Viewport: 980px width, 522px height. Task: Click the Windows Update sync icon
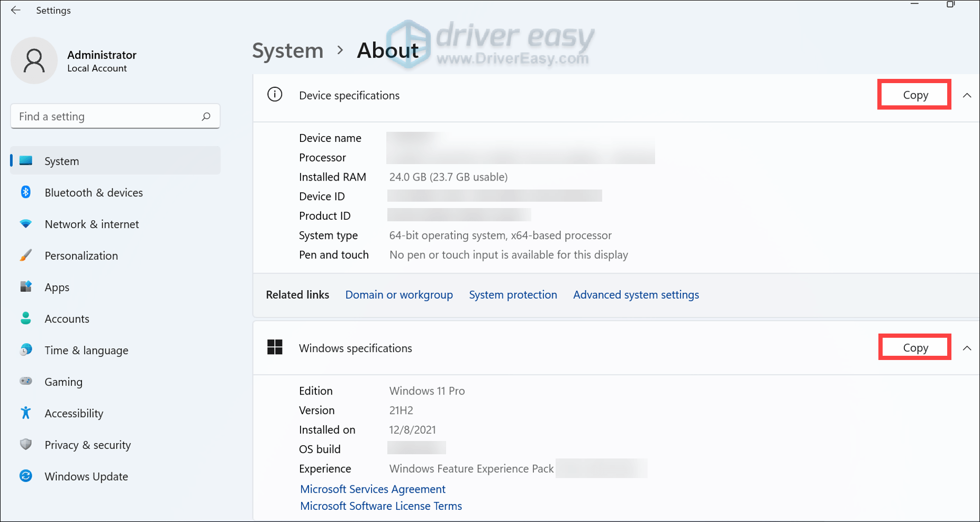pyautogui.click(x=26, y=476)
